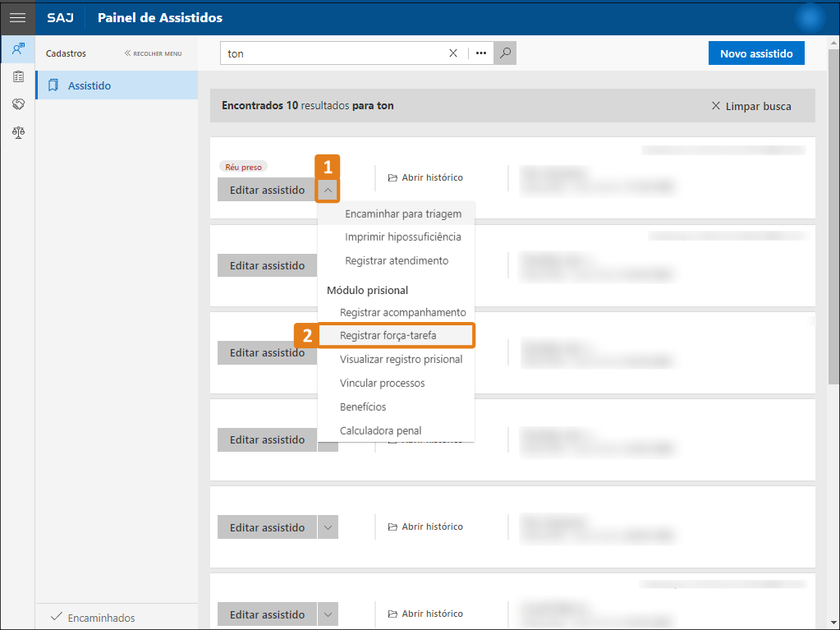Select Assistido in the Cadastros menu
The width and height of the screenshot is (840, 630).
click(x=117, y=85)
